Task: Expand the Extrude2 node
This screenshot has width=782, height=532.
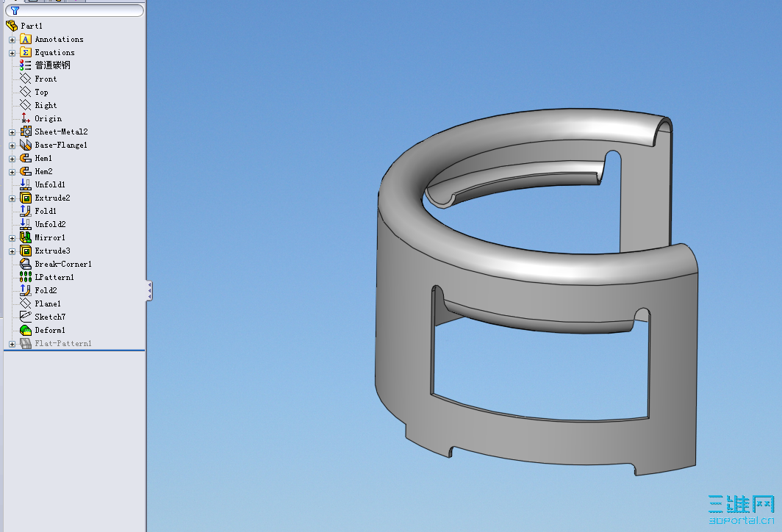Action: [12, 198]
